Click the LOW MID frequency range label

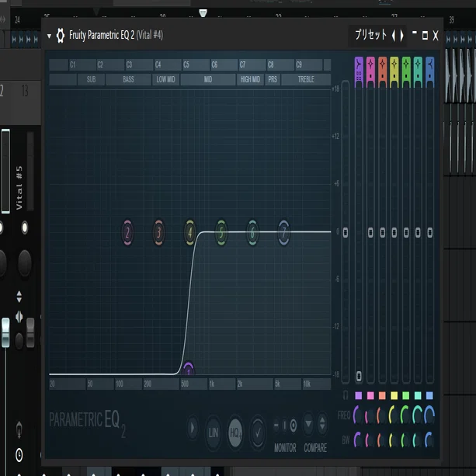[x=165, y=79]
